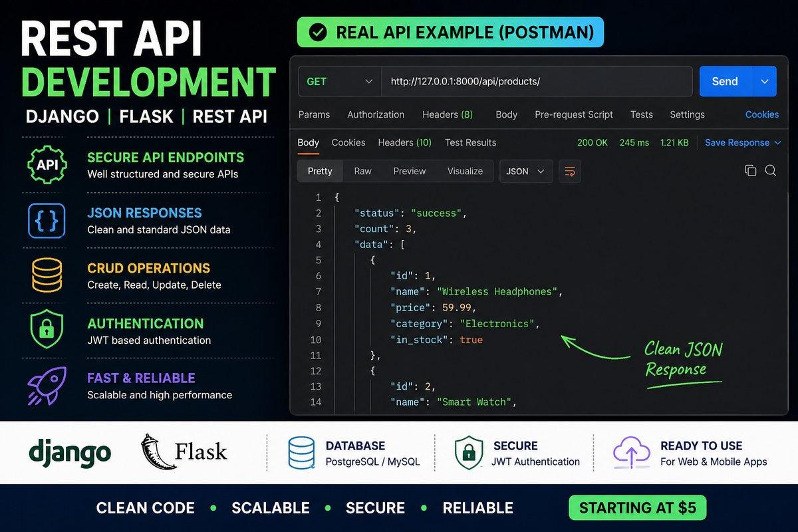Click the blue Database PostgreSQL / MySQL icon
The height and width of the screenshot is (532, 798).
point(301,453)
